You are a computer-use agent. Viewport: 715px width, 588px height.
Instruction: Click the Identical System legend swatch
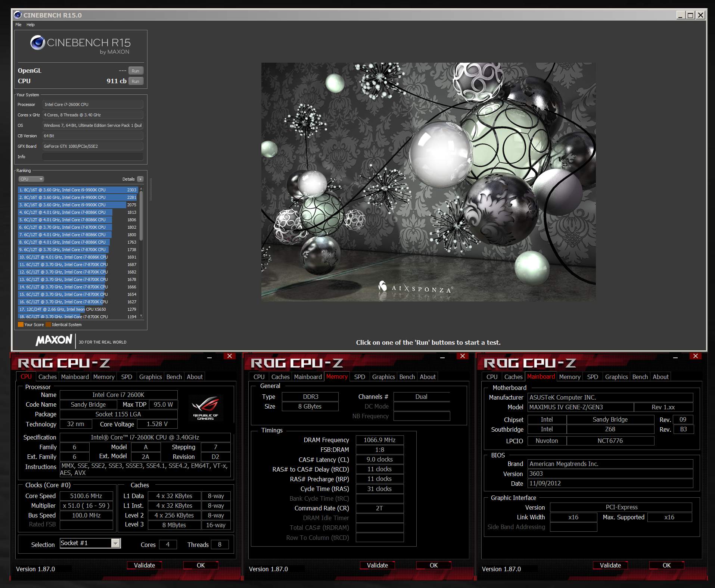(48, 325)
